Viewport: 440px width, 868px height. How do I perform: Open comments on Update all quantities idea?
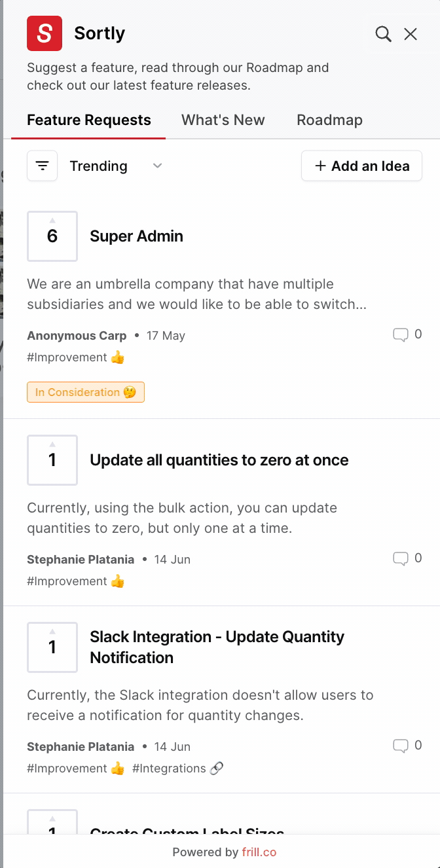pyautogui.click(x=400, y=559)
